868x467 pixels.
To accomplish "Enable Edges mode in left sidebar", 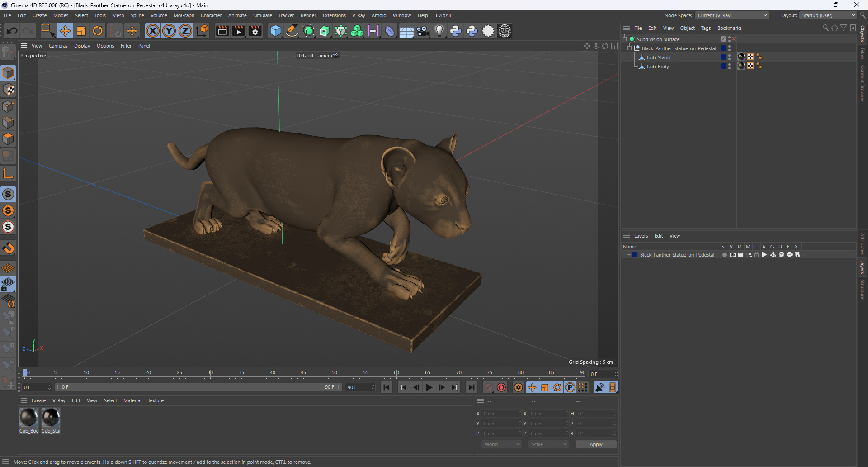I will click(x=8, y=123).
